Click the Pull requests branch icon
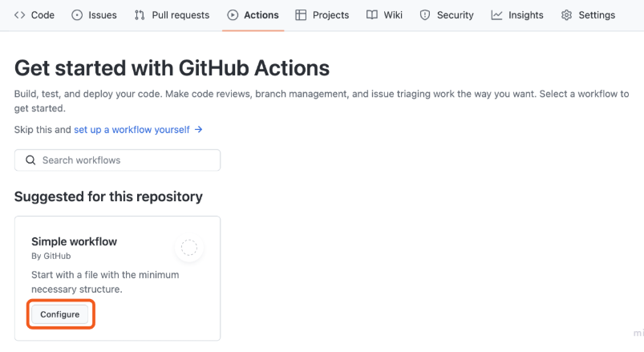Screen dimensions: 644x352 (140, 15)
